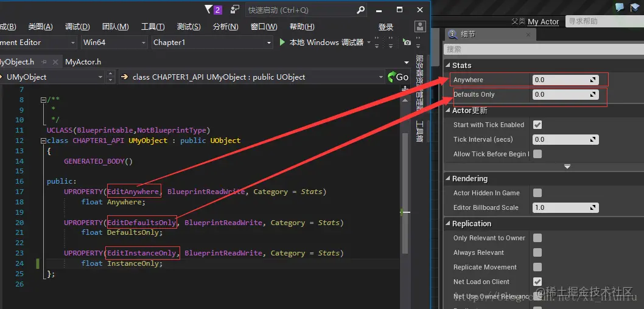Click the Anywhere value field
This screenshot has width=644, height=309.
coord(565,80)
